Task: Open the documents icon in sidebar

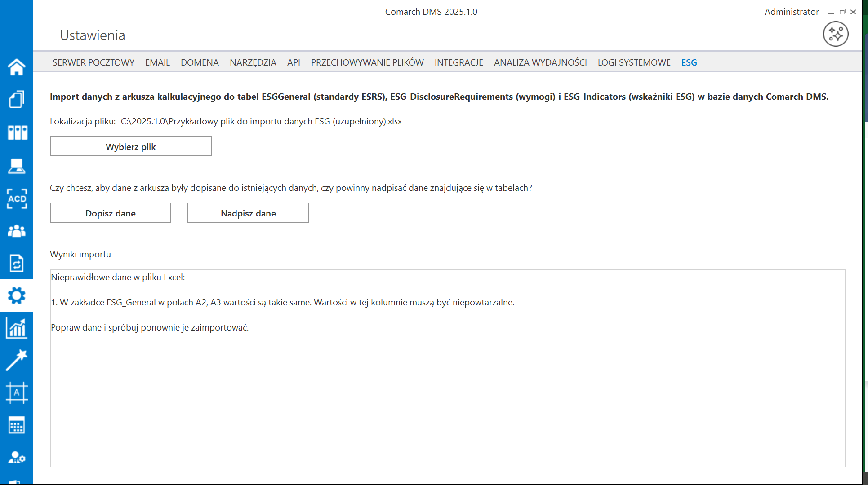Action: pos(17,99)
